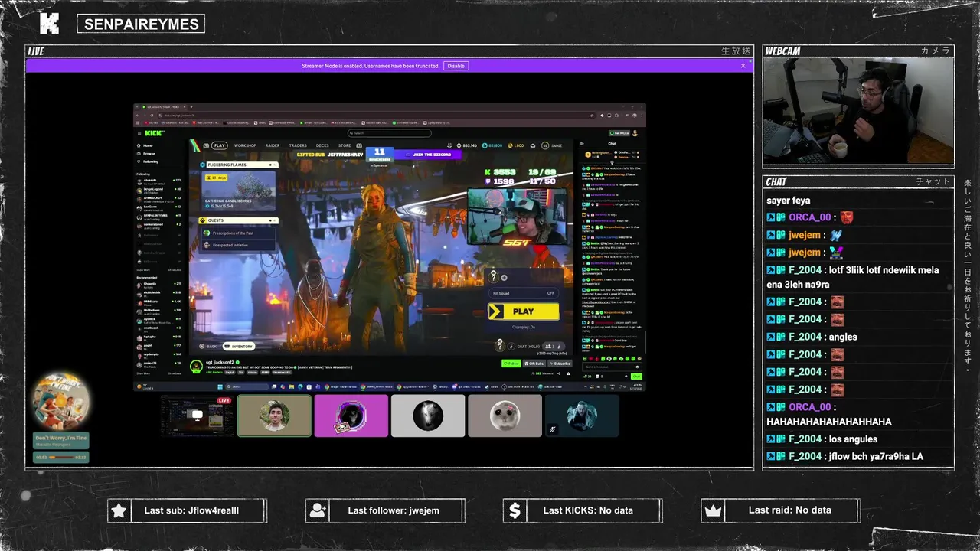Select the PLAY tab in game menu
The width and height of the screenshot is (980, 551).
[219, 145]
